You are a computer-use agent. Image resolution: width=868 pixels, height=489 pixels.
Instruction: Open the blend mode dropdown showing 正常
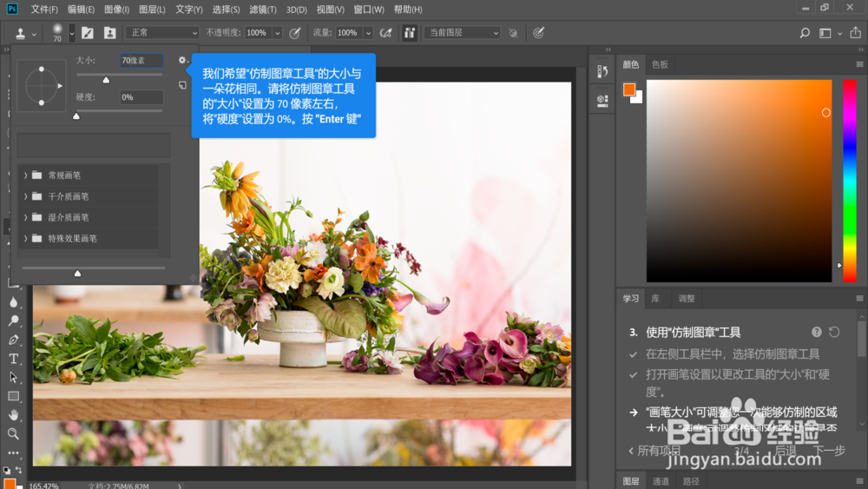click(x=162, y=33)
